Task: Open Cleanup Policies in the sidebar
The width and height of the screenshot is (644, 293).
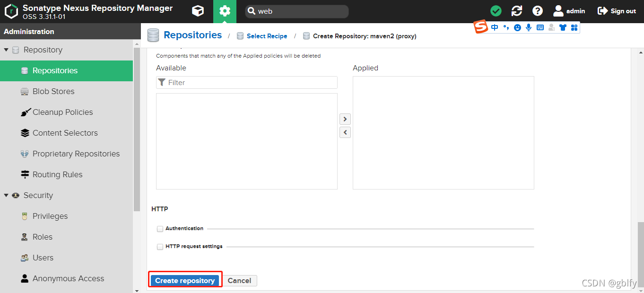Action: (66, 112)
